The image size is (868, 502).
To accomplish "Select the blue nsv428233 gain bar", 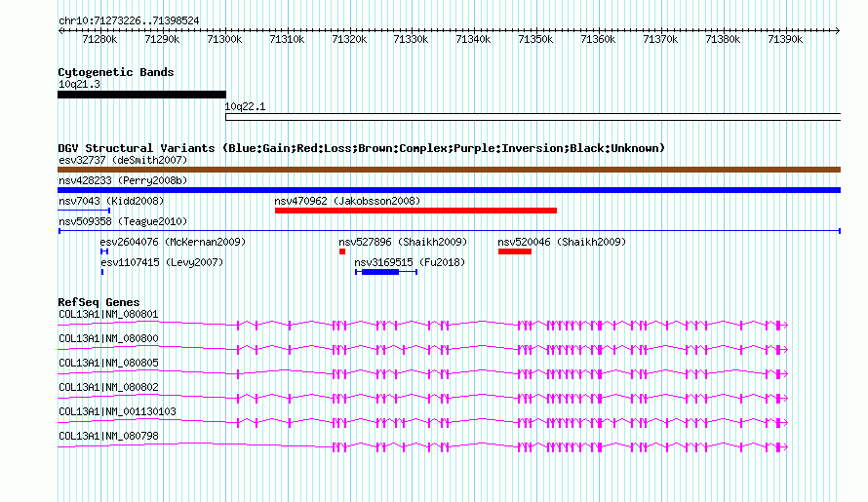I will coord(449,190).
